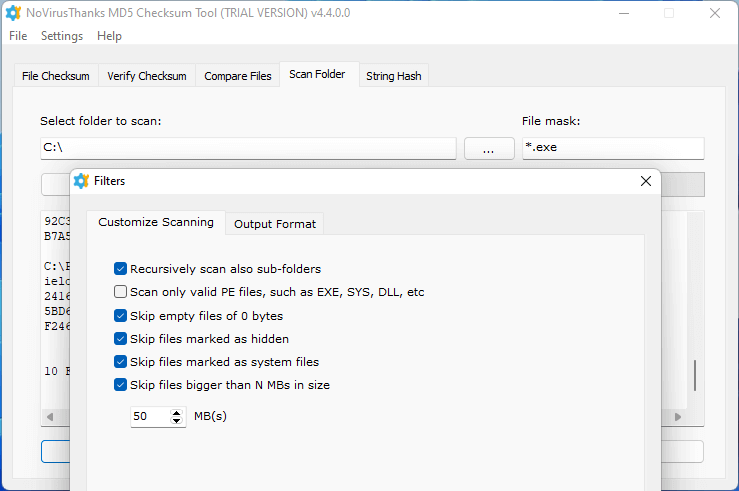Switch to the Compare Files tab
The width and height of the screenshot is (739, 491).
(238, 76)
